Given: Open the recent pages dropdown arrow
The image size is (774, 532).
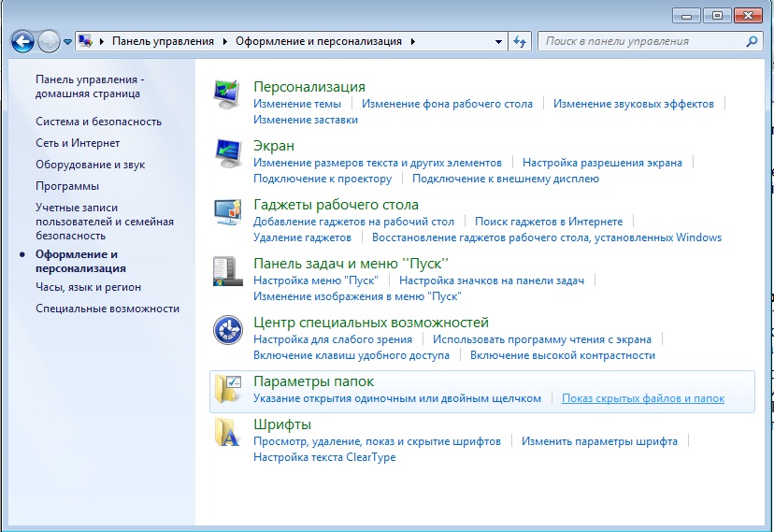Looking at the screenshot, I should click(67, 42).
